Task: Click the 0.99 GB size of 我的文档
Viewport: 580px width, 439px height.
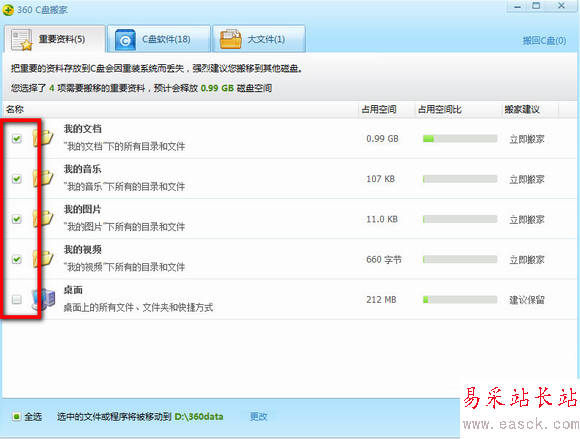Action: (382, 139)
